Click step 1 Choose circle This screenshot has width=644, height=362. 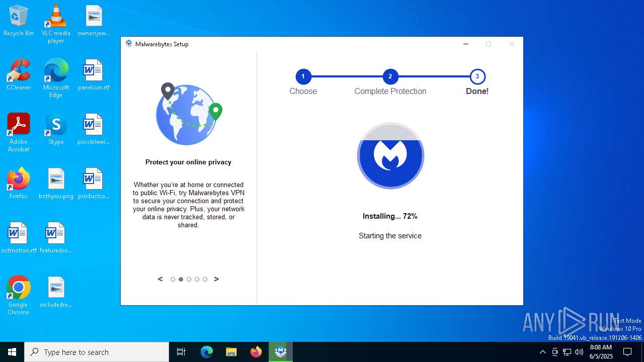point(303,76)
